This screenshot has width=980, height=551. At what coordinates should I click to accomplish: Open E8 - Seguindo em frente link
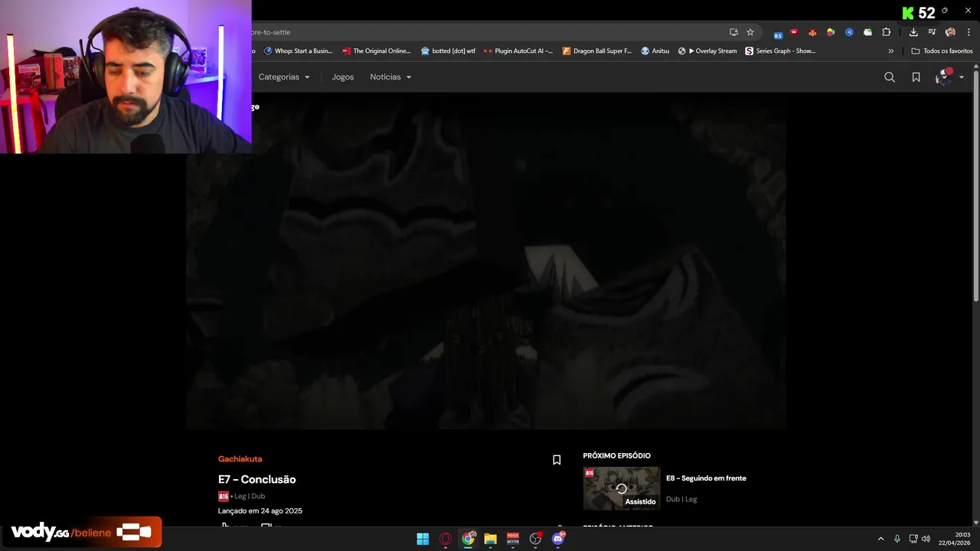pos(706,478)
